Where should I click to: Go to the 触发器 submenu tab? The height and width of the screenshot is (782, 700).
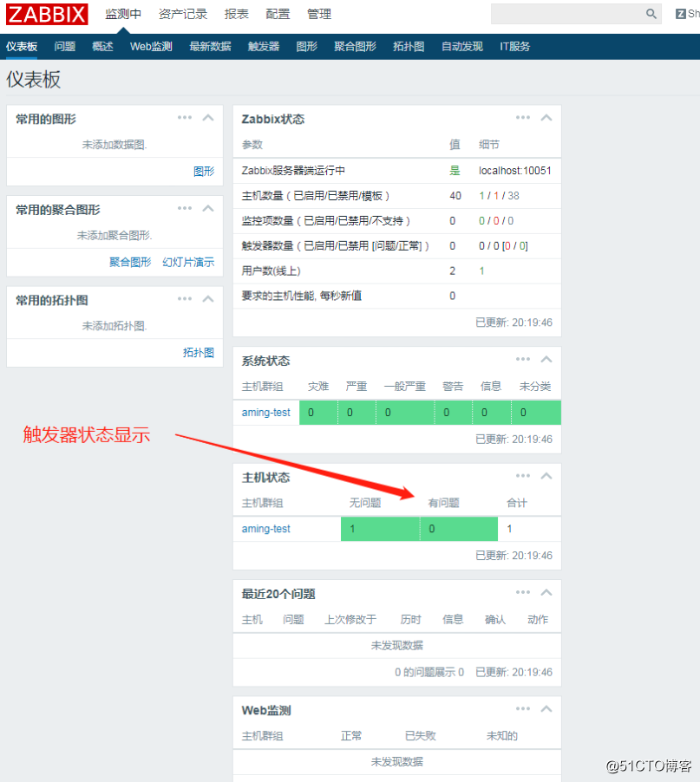coord(264,46)
